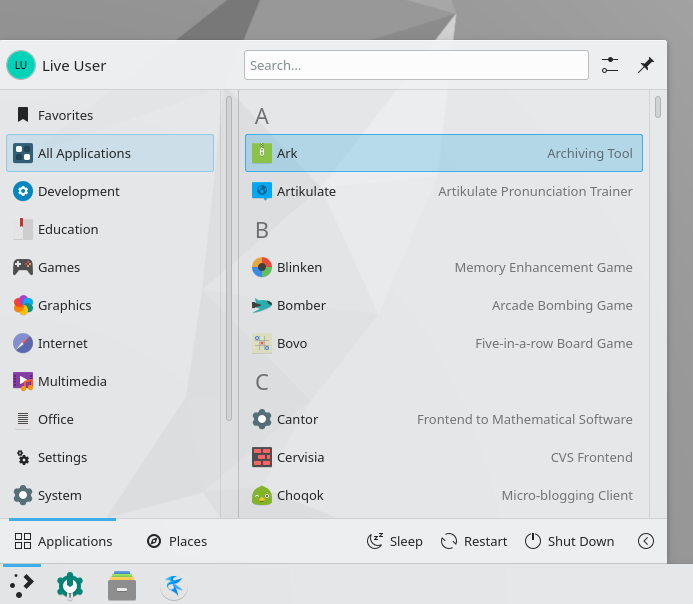This screenshot has height=604, width=693.
Task: Click 'Frontend to Mathematical Software' text
Action: 525,419
